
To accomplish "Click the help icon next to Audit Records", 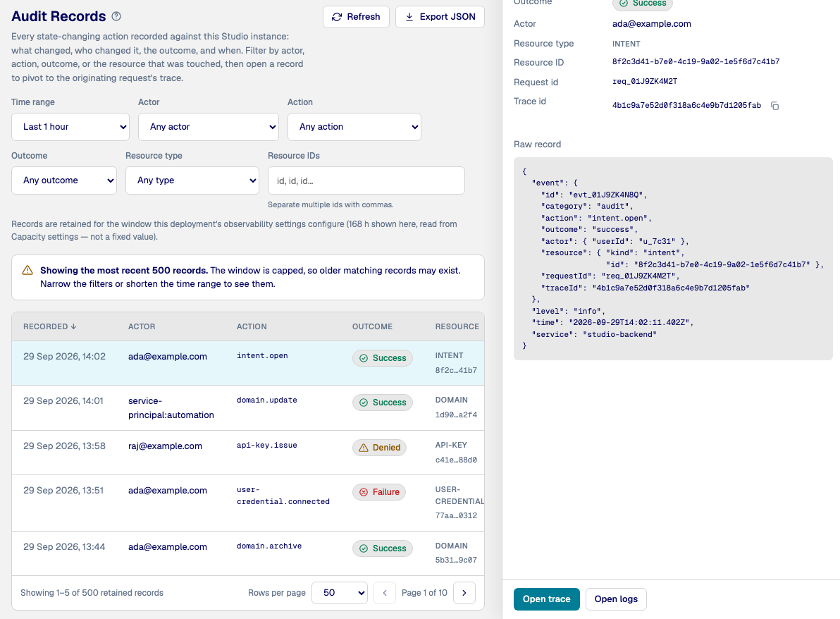I will [x=116, y=17].
